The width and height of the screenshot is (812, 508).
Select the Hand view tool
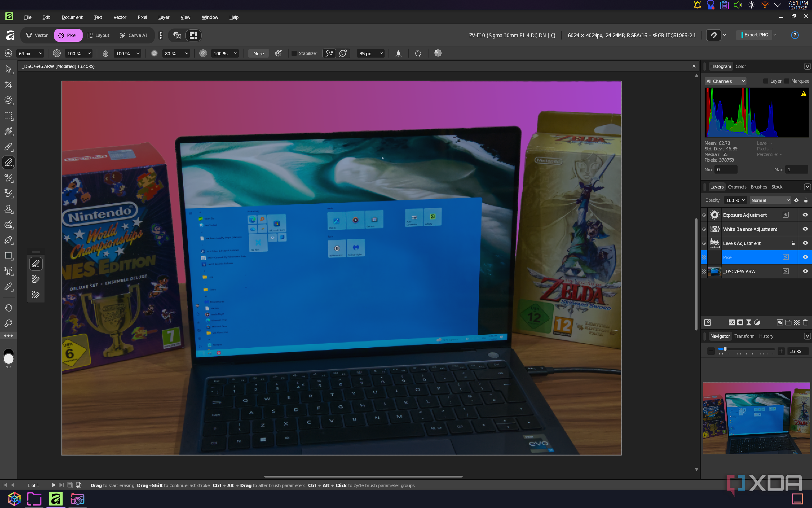click(8, 308)
